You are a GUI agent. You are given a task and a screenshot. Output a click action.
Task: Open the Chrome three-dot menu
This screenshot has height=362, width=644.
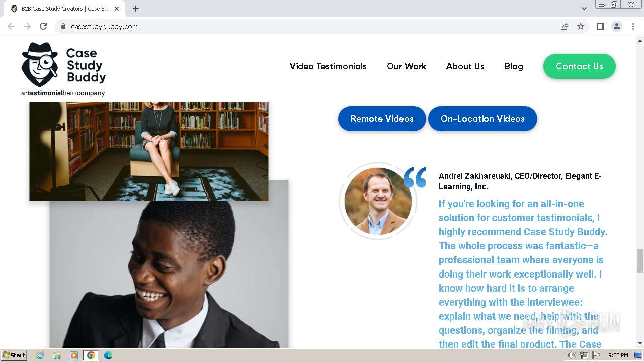click(633, 26)
